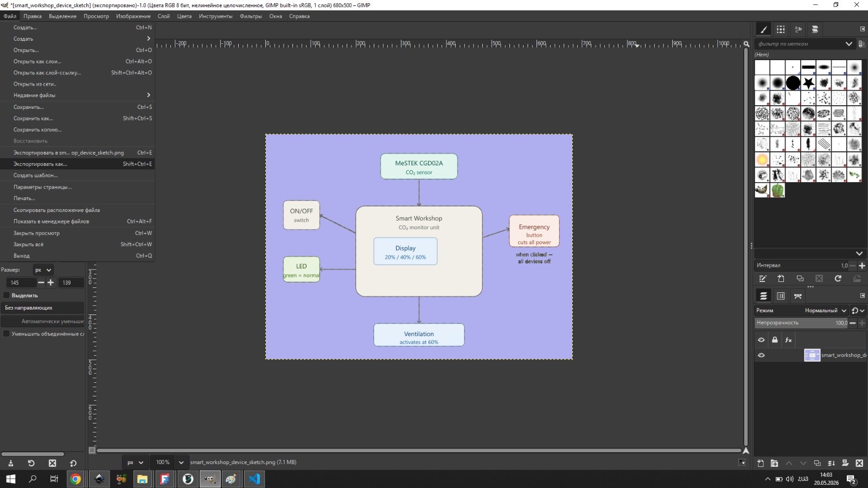868x488 pixels.
Task: Create a new layer group
Action: tap(775, 463)
